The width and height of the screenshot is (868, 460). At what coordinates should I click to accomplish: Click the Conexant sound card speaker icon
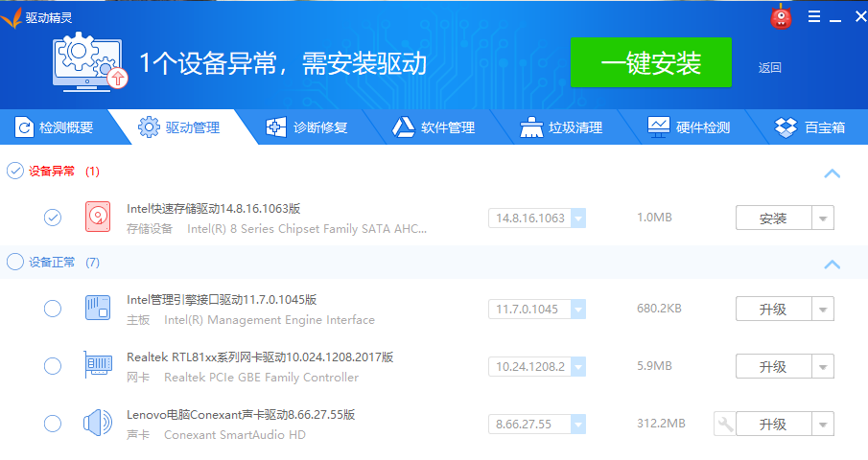click(98, 424)
